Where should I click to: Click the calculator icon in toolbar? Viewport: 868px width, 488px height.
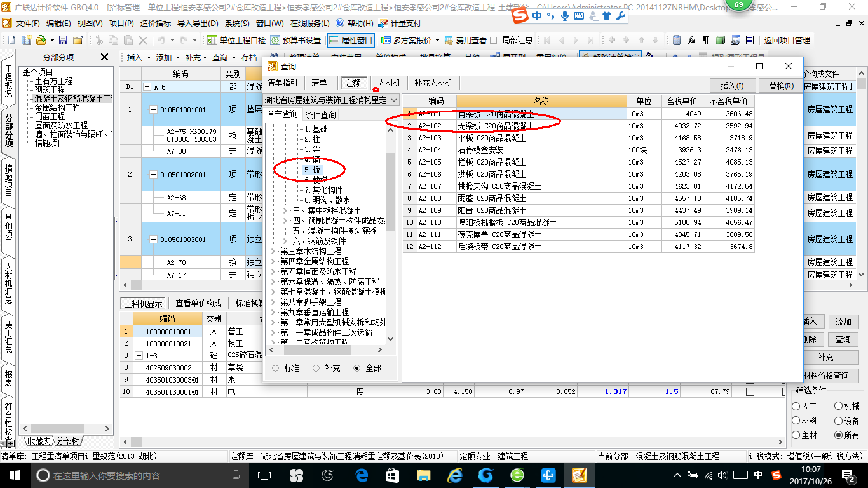pos(677,40)
